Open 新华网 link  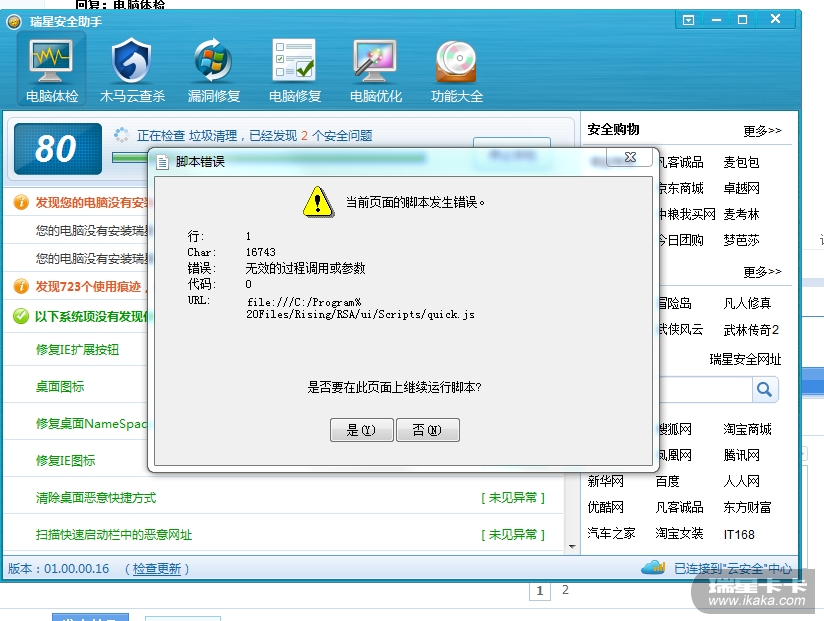[x=605, y=481]
